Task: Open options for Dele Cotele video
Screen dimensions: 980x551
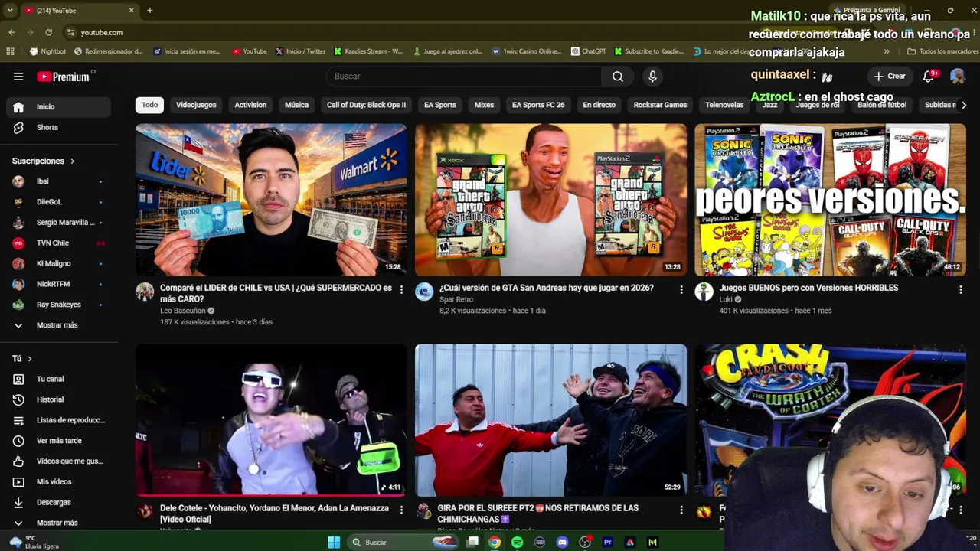Action: pos(401,510)
